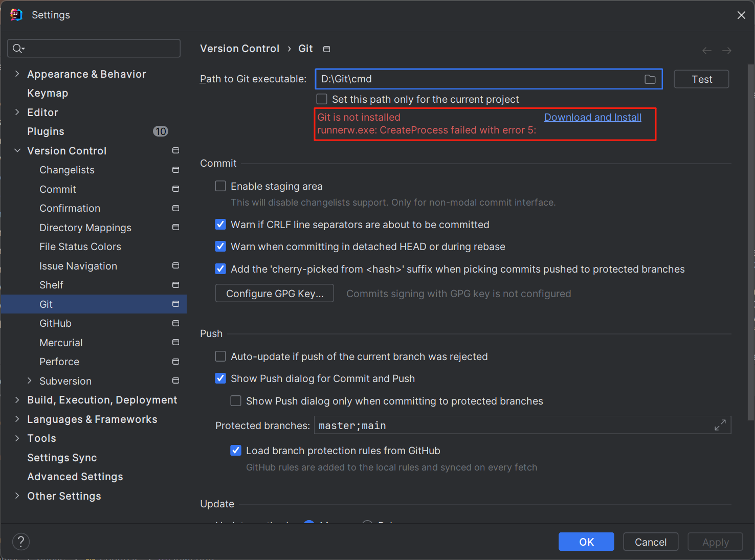Toggle Show Push dialog for Commit and Push
This screenshot has width=755, height=560.
point(220,378)
